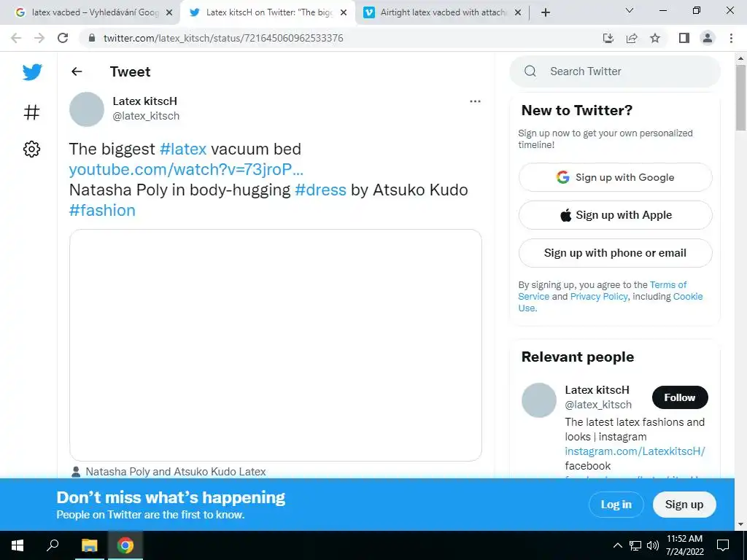The height and width of the screenshot is (560, 747).
Task: Click Sign up with Apple button
Action: [x=615, y=215]
